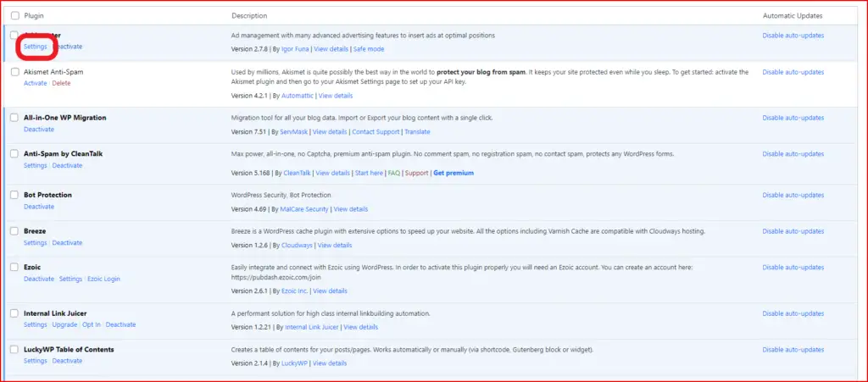The height and width of the screenshot is (382, 868).
Task: Disable auto-updates for LuckyWP Table of Contents
Action: 793,349
